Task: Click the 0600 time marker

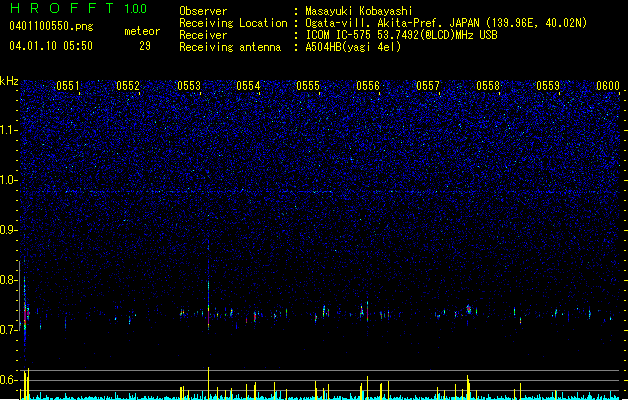Action: [x=608, y=86]
